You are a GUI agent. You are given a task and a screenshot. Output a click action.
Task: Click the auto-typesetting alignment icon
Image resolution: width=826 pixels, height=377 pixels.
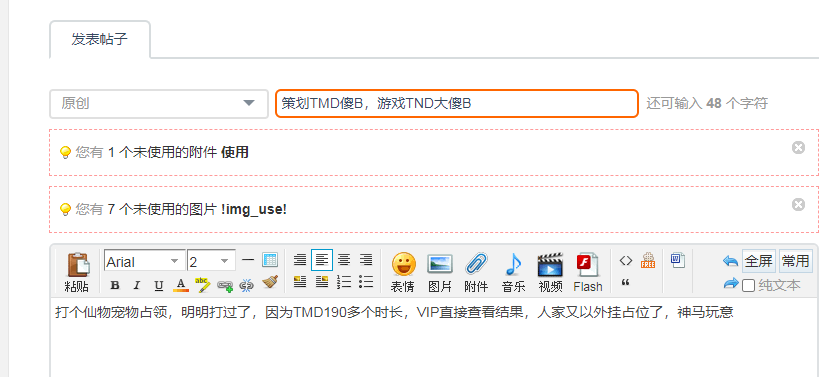[x=300, y=260]
